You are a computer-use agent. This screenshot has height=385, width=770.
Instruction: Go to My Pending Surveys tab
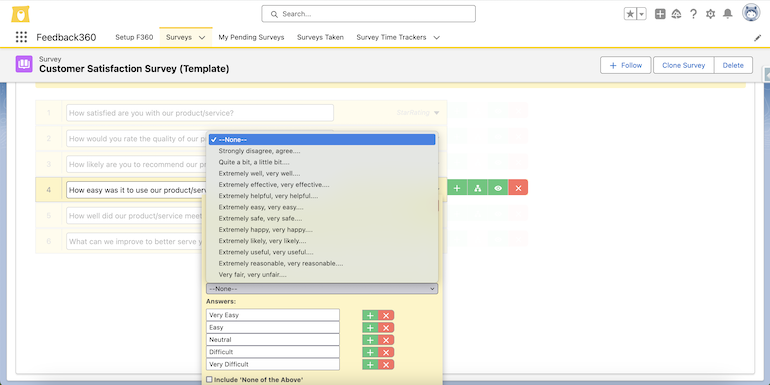coord(251,37)
